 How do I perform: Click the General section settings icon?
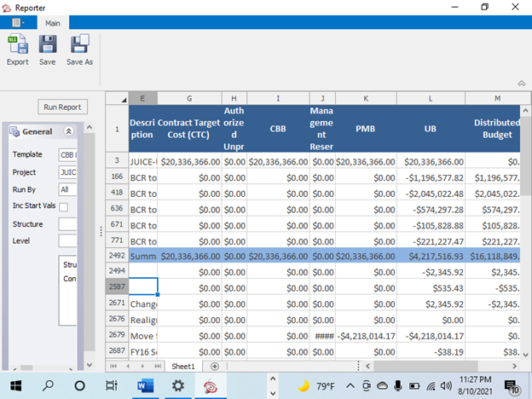click(x=14, y=131)
